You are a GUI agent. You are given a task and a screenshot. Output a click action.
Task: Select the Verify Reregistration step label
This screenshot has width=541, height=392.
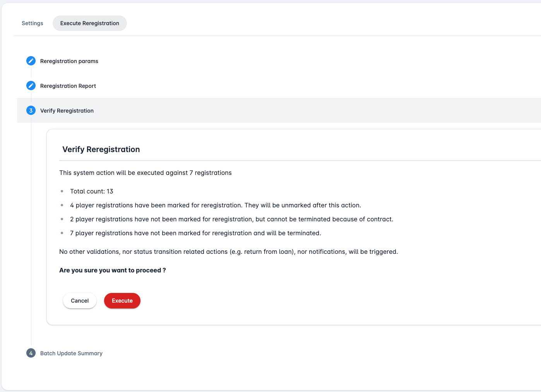(x=67, y=111)
